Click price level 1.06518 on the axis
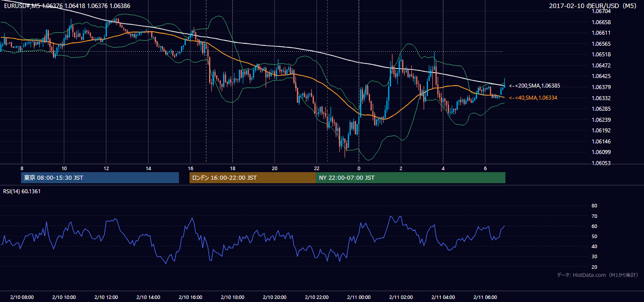This screenshot has width=644, height=302. [x=602, y=54]
